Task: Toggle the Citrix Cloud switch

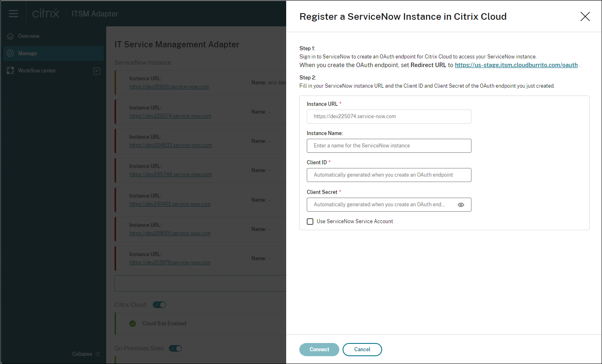Action: click(159, 305)
